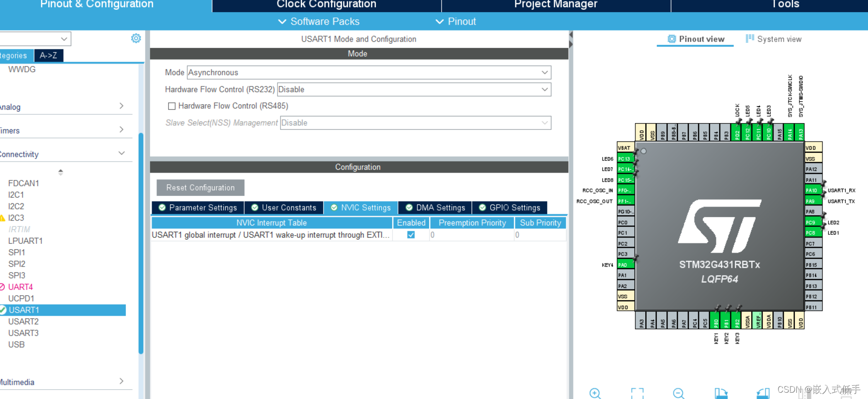Enable Hardware Flow Control (RS485) checkbox

(x=171, y=106)
